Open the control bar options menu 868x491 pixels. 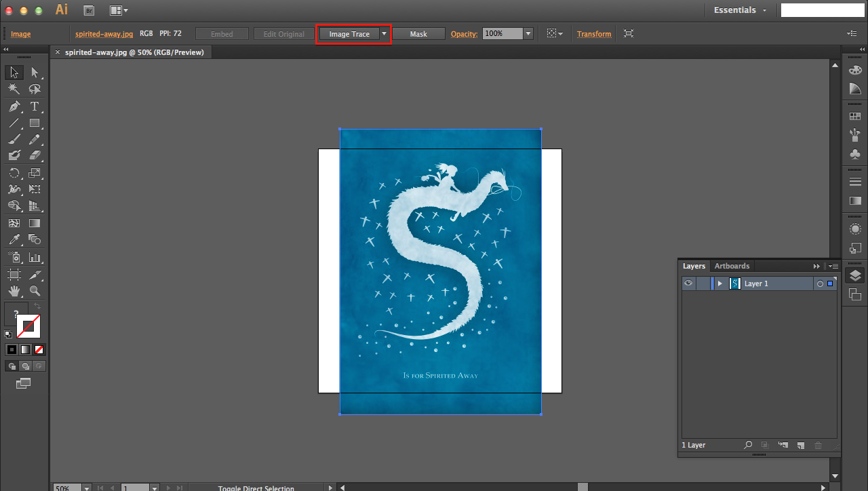click(852, 33)
